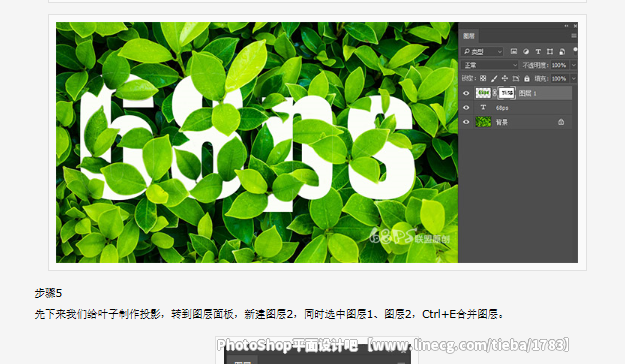Click the T icon of 68ps layer

click(483, 108)
